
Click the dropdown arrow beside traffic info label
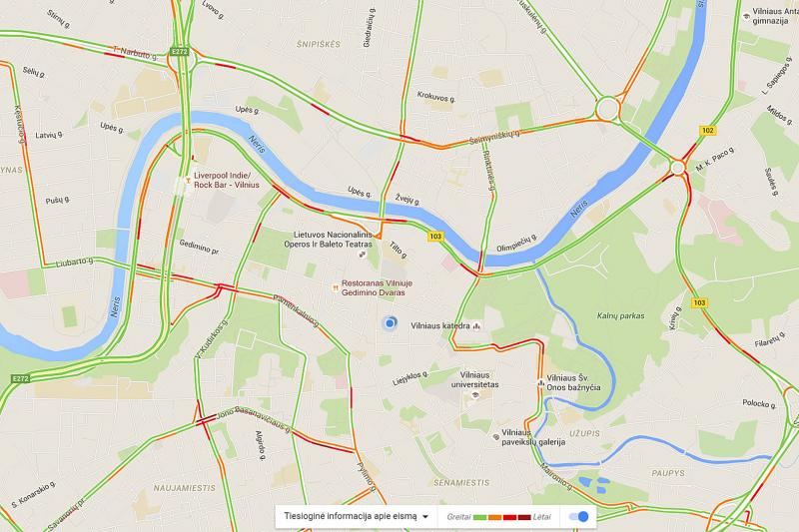click(x=425, y=517)
